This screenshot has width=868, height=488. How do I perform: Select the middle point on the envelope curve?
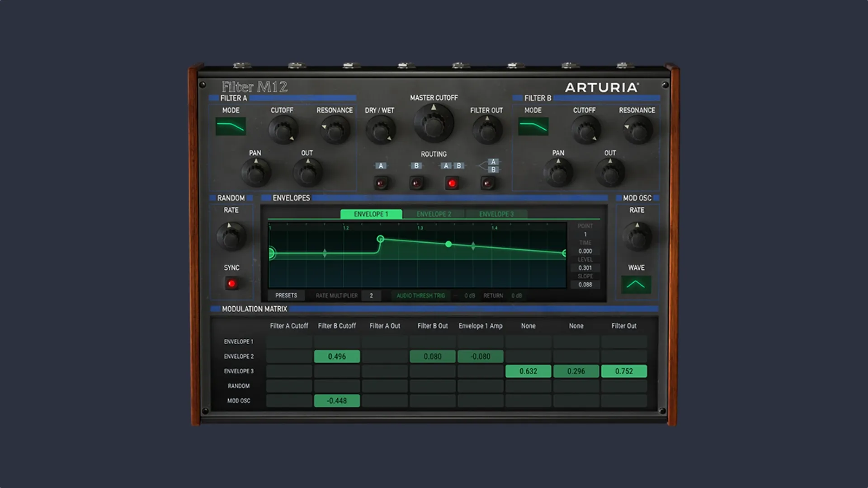point(448,244)
